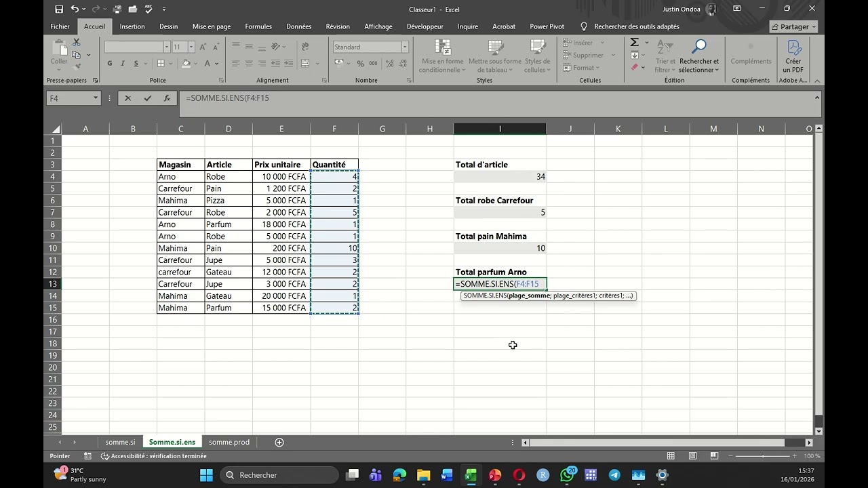Image resolution: width=868 pixels, height=488 pixels.
Task: Open File Explorer from the taskbar
Action: pos(423,475)
